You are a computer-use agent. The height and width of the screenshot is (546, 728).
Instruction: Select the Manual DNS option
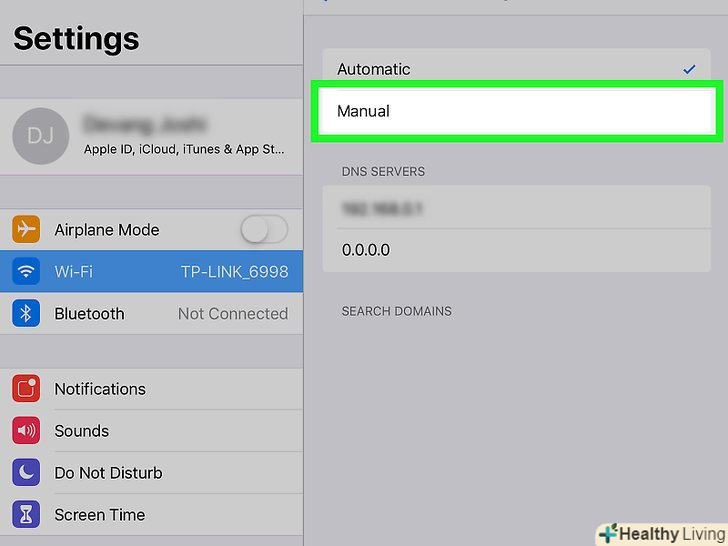click(516, 111)
